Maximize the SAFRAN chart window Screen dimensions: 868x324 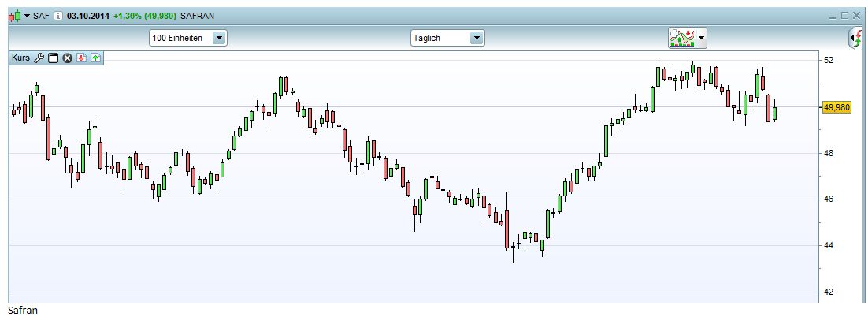pos(844,16)
